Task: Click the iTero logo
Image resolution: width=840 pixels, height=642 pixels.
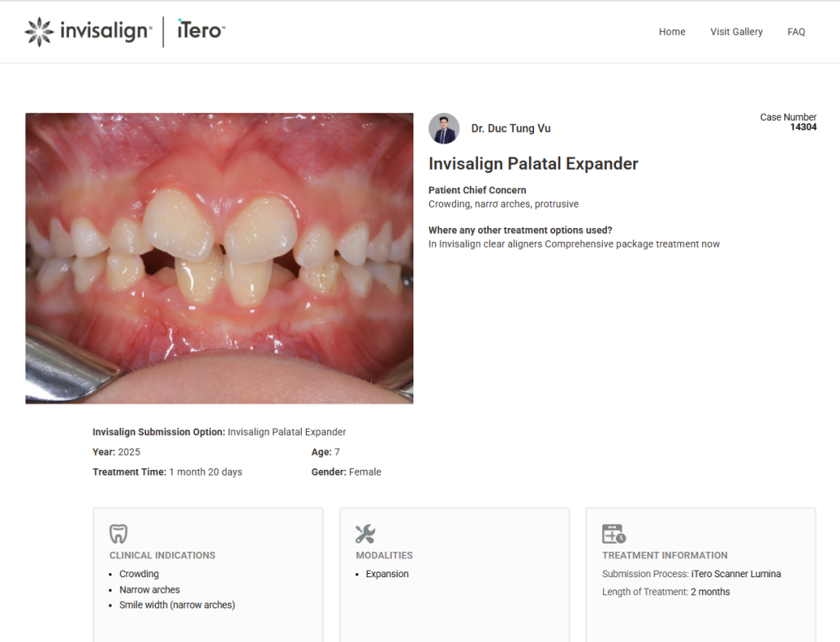Action: click(201, 31)
